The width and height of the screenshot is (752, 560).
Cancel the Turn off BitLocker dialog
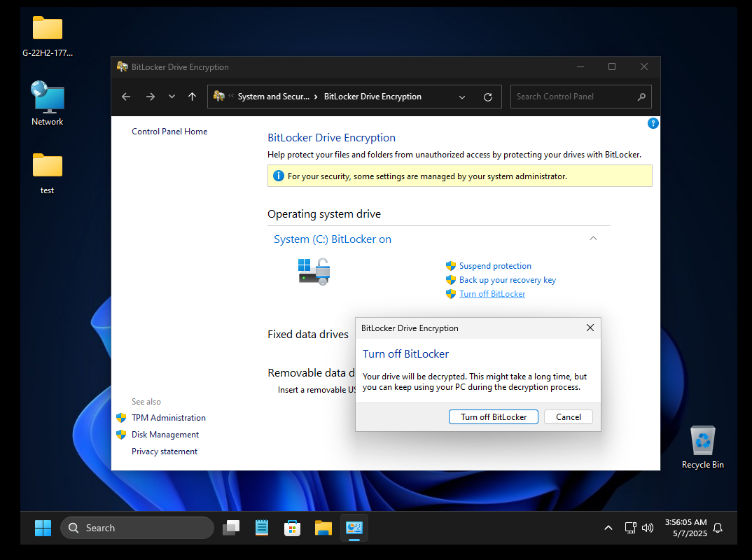pyautogui.click(x=569, y=417)
